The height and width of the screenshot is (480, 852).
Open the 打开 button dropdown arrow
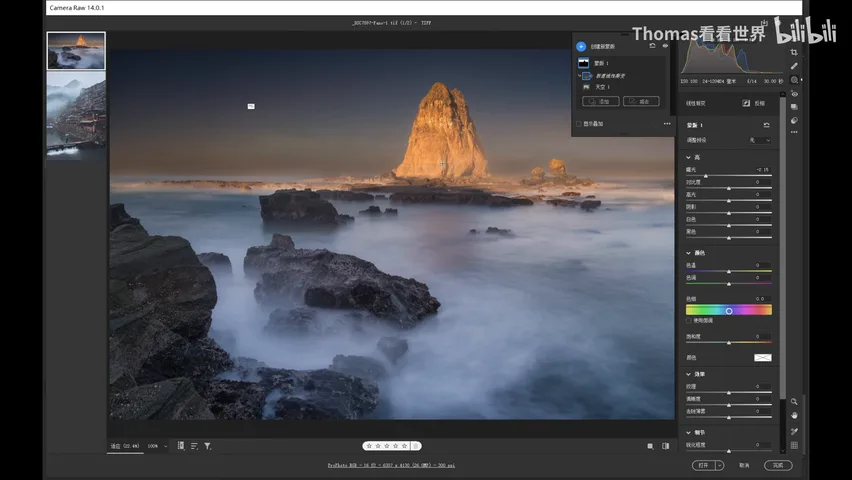[x=720, y=465]
